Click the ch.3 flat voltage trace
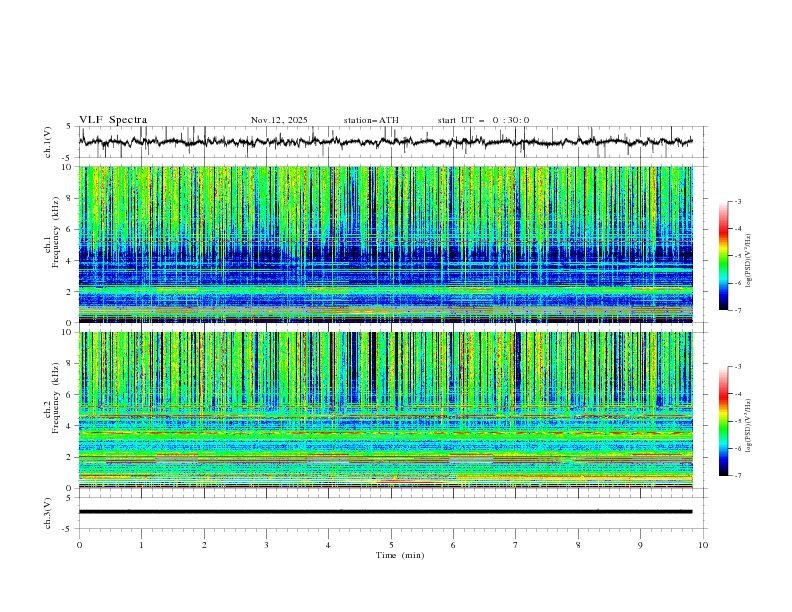The width and height of the screenshot is (792, 612). coord(386,512)
